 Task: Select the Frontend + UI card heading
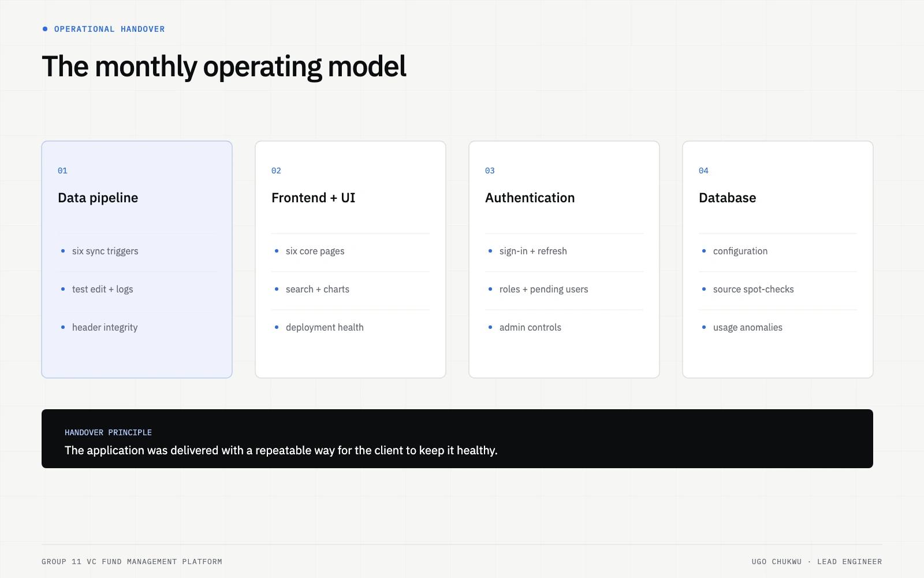(313, 198)
